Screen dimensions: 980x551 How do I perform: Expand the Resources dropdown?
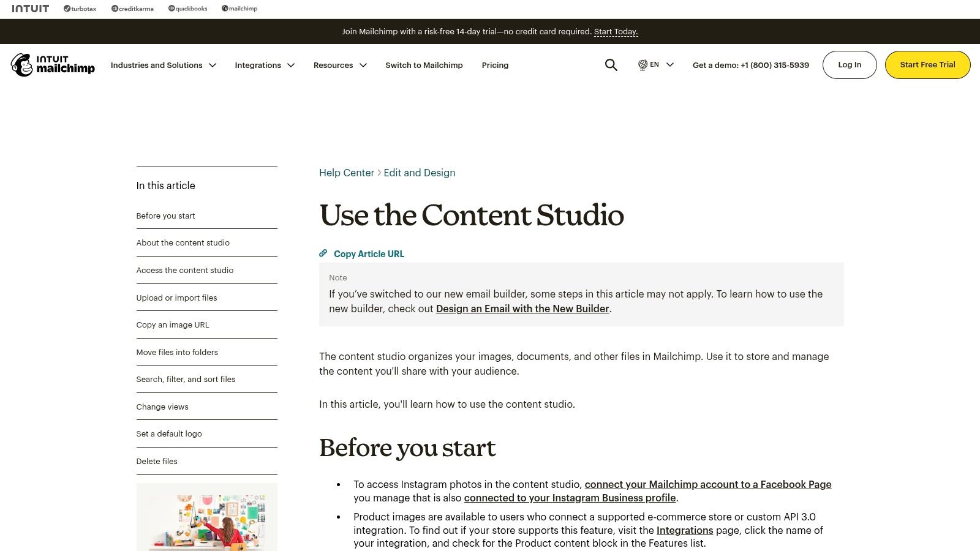[x=340, y=65]
